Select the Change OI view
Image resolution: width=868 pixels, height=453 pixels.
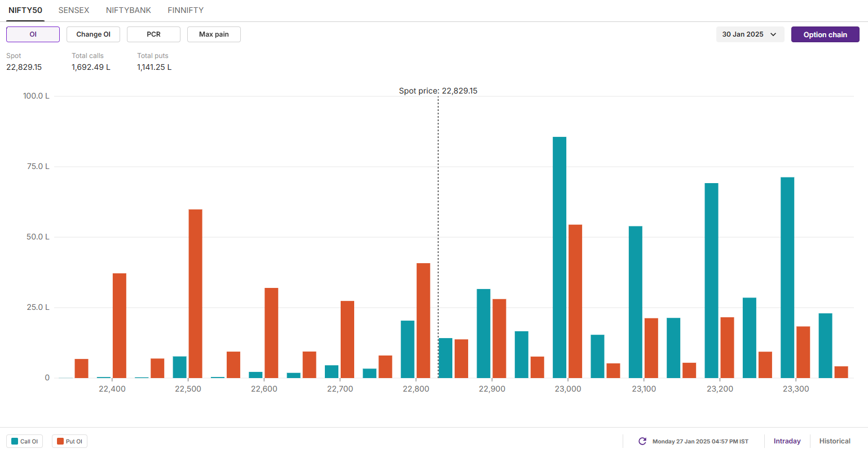coord(93,34)
